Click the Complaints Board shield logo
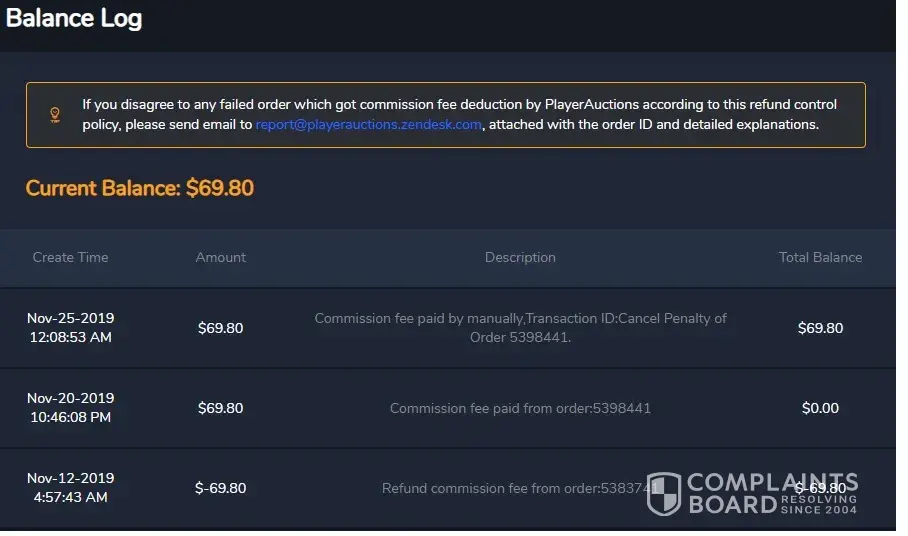 pos(664,494)
